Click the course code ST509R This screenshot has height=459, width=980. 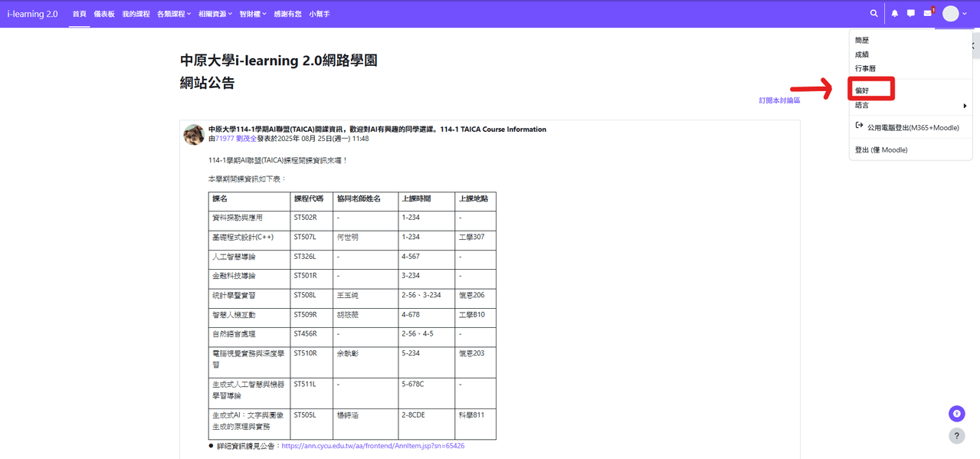click(x=305, y=314)
